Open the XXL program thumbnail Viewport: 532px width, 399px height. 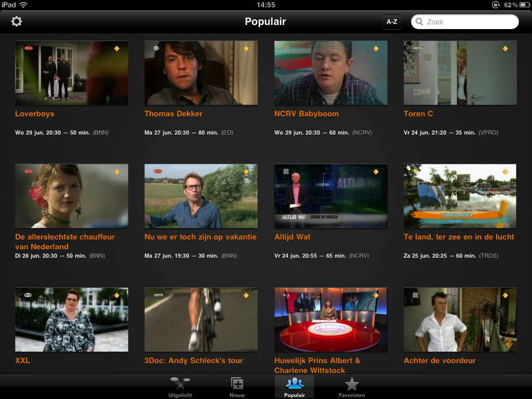click(72, 320)
